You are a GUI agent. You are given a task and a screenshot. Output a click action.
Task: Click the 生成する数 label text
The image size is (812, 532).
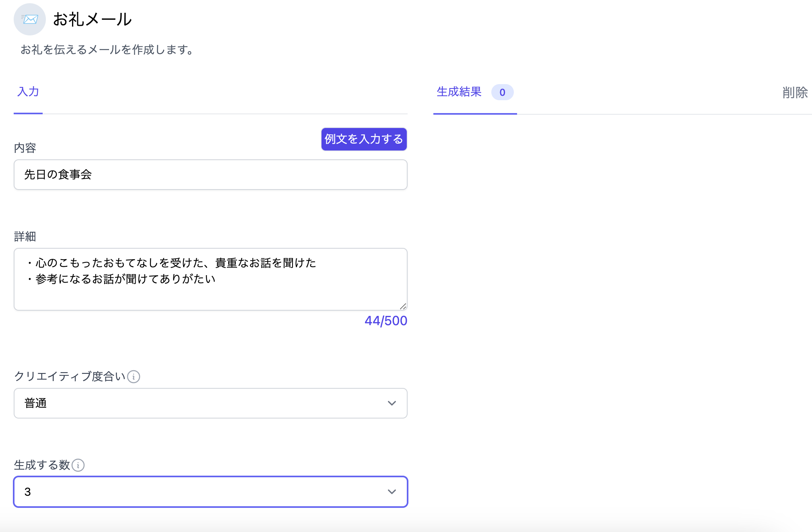click(42, 465)
